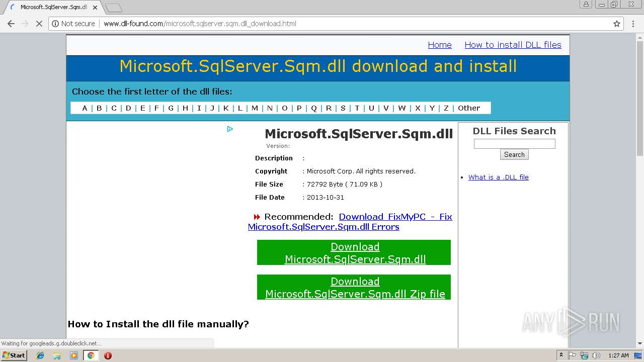Image resolution: width=644 pixels, height=362 pixels.
Task: Choose Other in dll index
Action: click(469, 108)
